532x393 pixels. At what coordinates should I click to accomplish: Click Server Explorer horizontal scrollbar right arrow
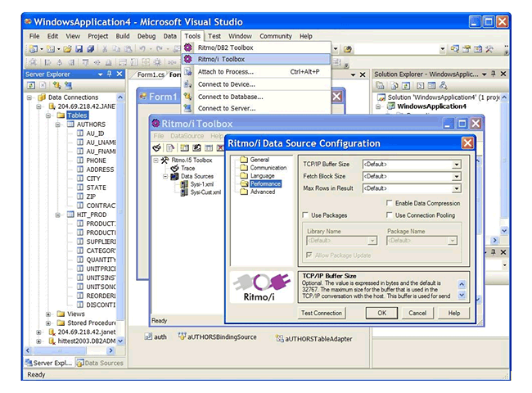(x=110, y=350)
